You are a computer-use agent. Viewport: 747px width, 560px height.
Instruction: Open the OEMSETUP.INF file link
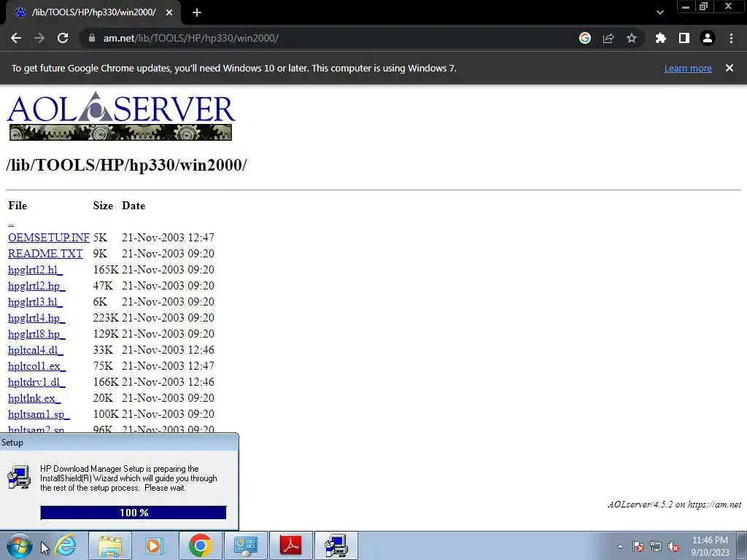49,237
